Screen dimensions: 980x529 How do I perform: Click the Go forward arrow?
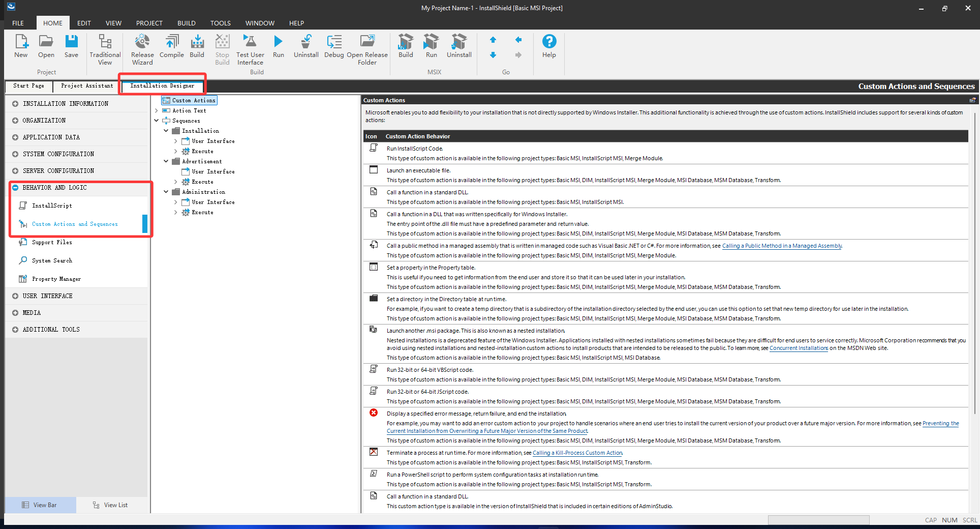click(x=518, y=55)
